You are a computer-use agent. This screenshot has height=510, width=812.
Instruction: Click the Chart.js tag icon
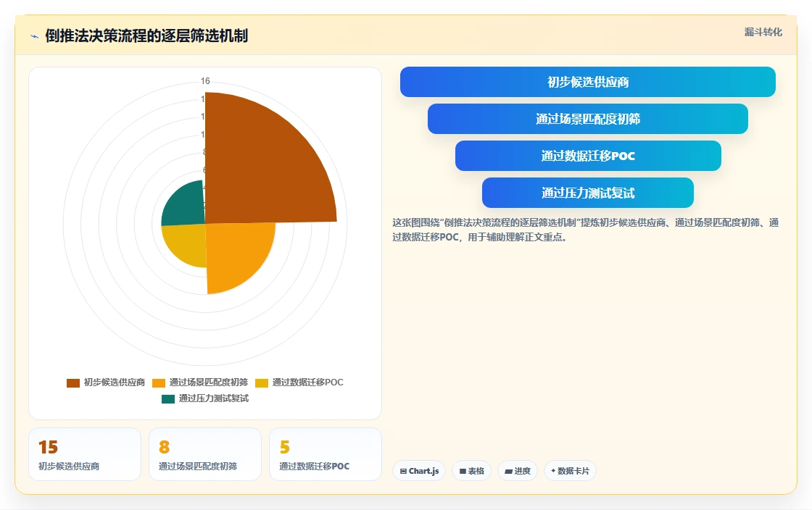403,471
